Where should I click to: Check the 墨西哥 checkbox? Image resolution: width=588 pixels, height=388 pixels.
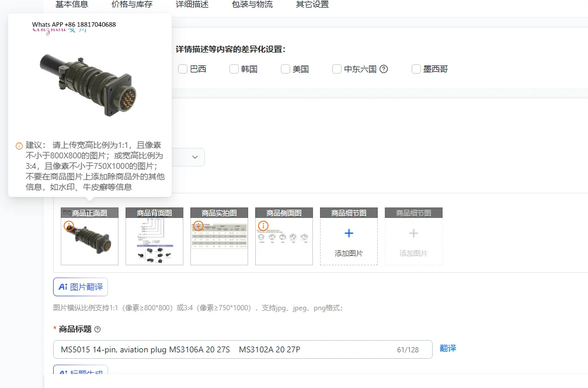tap(416, 69)
